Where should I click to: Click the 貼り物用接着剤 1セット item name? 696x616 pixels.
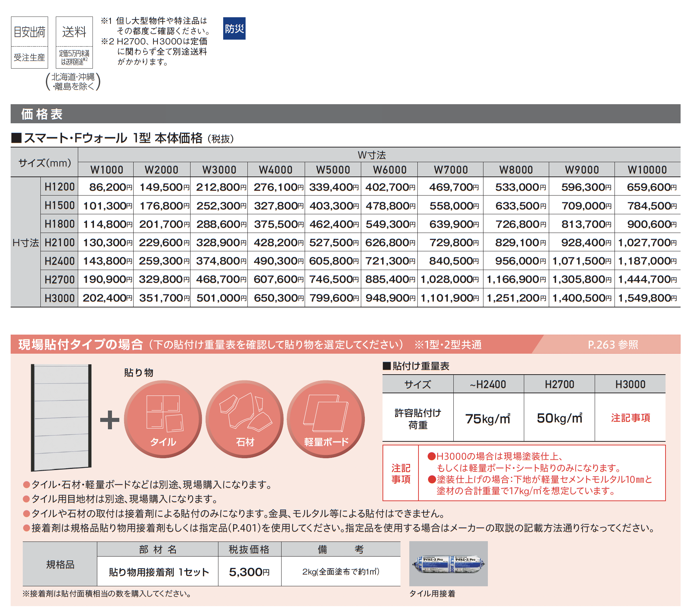pyautogui.click(x=159, y=572)
